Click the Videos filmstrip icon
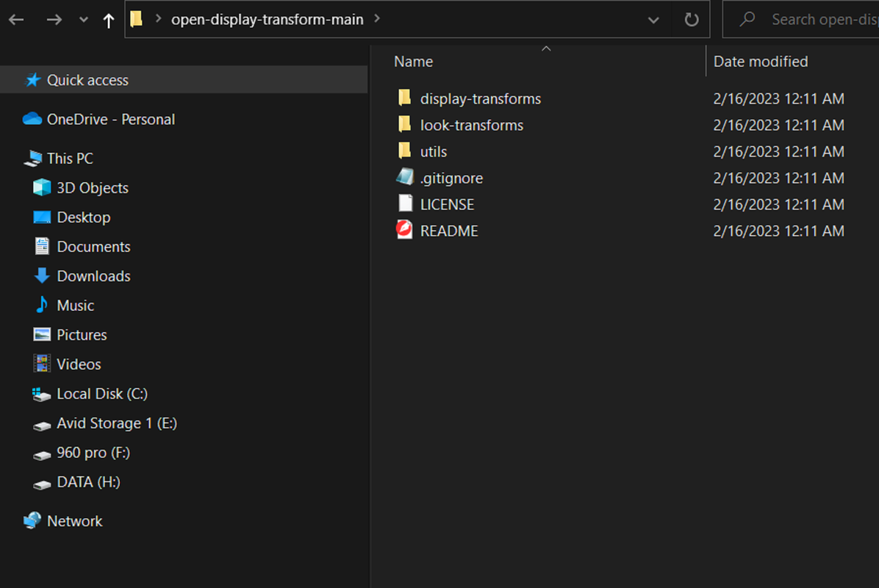879x588 pixels. tap(41, 364)
